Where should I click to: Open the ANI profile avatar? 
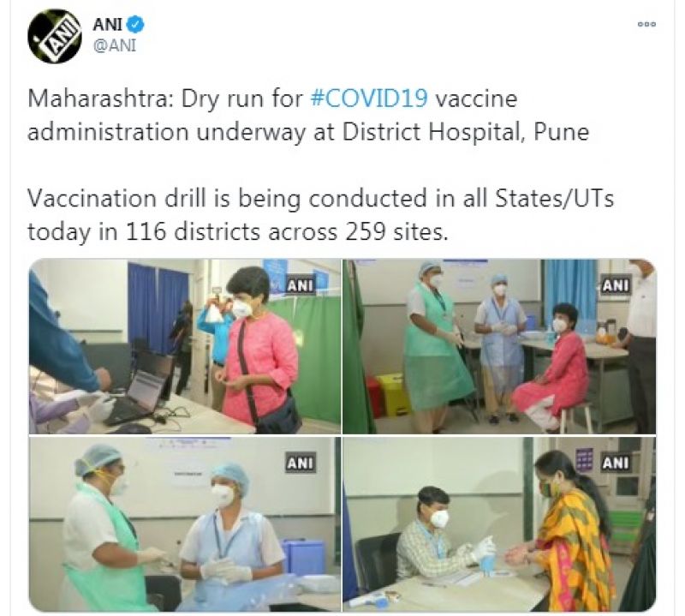click(54, 36)
